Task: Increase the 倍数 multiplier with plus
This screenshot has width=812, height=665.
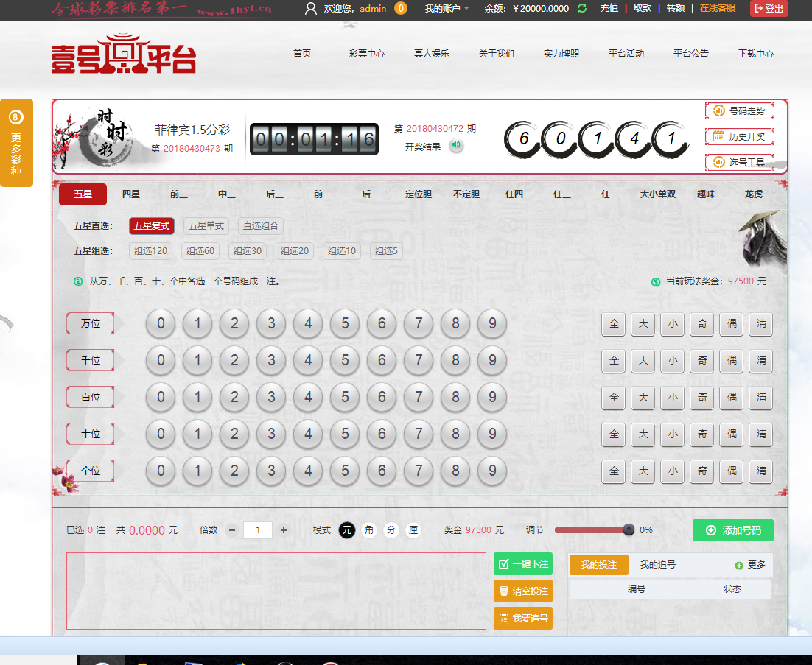Action: pos(284,530)
